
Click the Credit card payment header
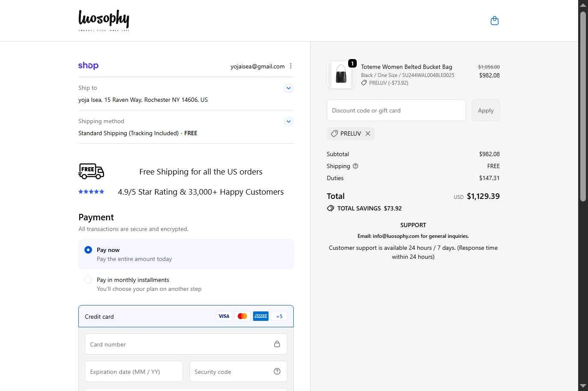186,316
